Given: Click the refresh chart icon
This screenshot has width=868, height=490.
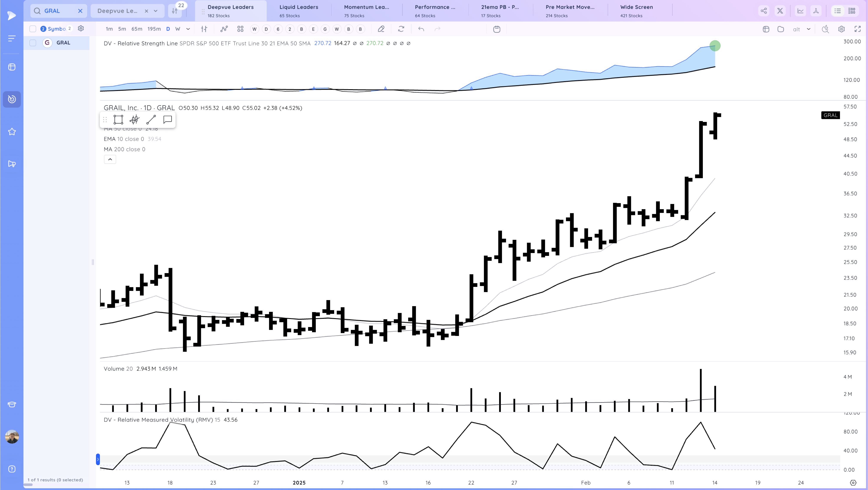Looking at the screenshot, I should click(x=401, y=29).
